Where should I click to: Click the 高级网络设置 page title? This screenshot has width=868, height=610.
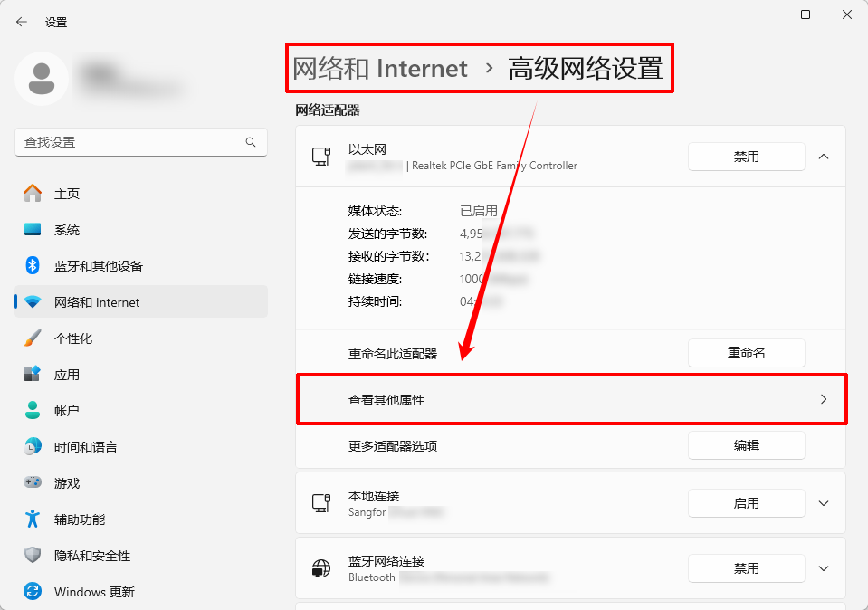pyautogui.click(x=585, y=69)
